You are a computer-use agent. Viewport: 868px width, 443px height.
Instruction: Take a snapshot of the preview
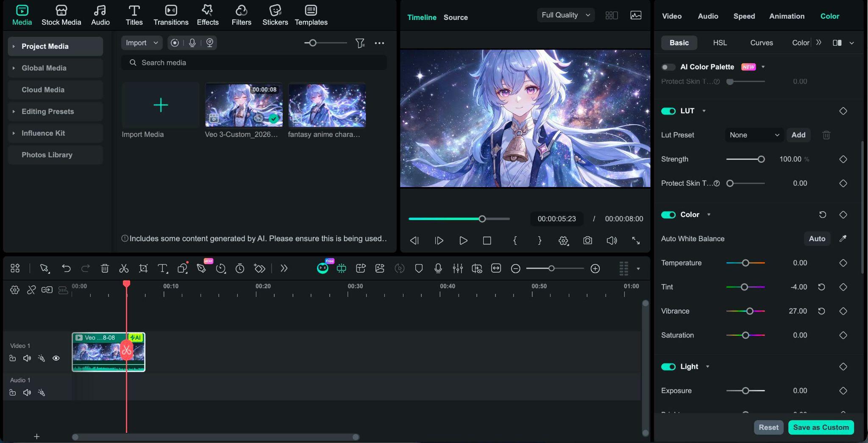point(587,241)
